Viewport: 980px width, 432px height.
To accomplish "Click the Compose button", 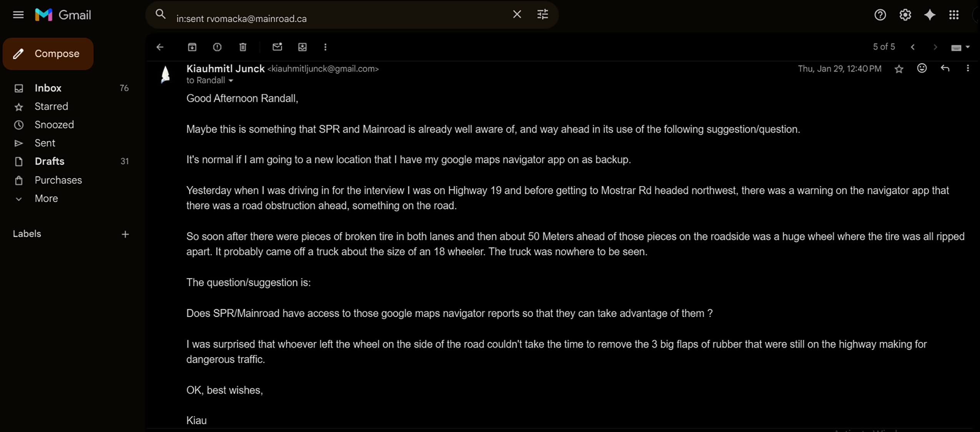I will pyautogui.click(x=48, y=53).
